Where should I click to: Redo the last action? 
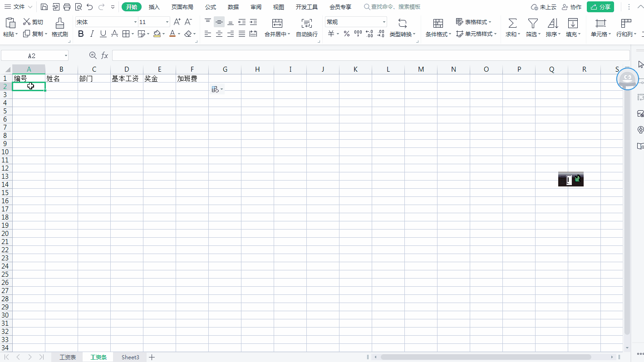(101, 7)
